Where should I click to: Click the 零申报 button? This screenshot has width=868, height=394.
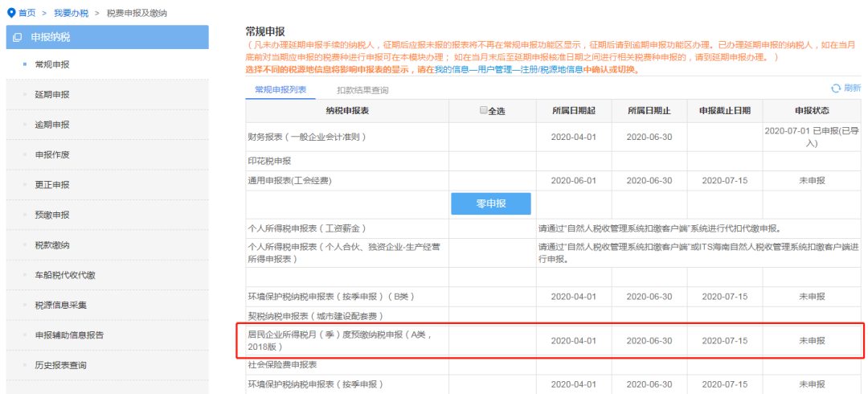491,203
